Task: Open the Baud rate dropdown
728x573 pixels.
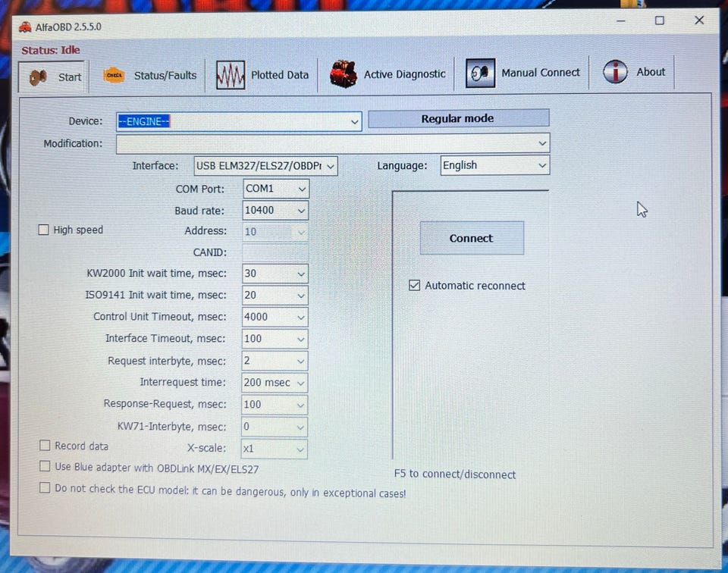Action: 301,211
